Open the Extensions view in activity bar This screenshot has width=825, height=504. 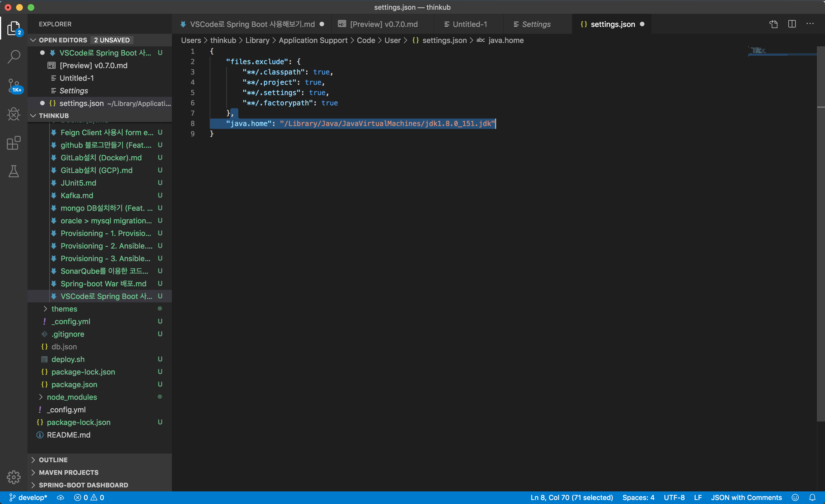14,143
